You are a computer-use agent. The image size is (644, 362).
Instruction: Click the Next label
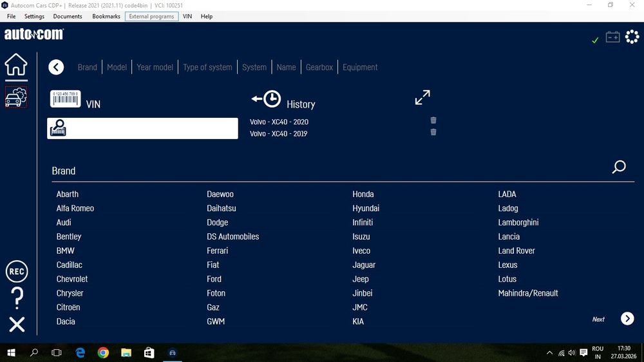598,319
